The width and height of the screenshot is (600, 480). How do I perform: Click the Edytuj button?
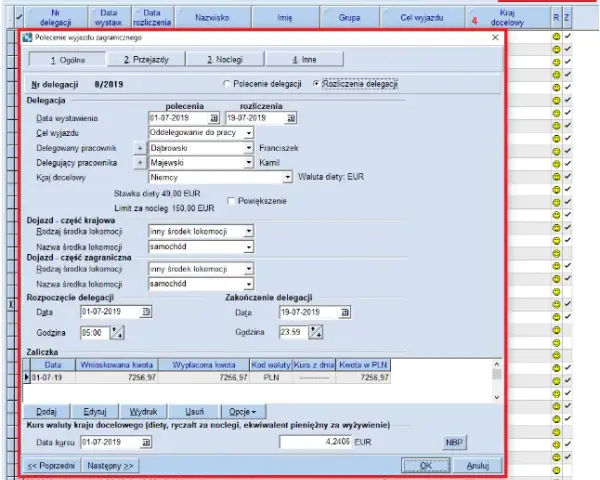(x=95, y=412)
